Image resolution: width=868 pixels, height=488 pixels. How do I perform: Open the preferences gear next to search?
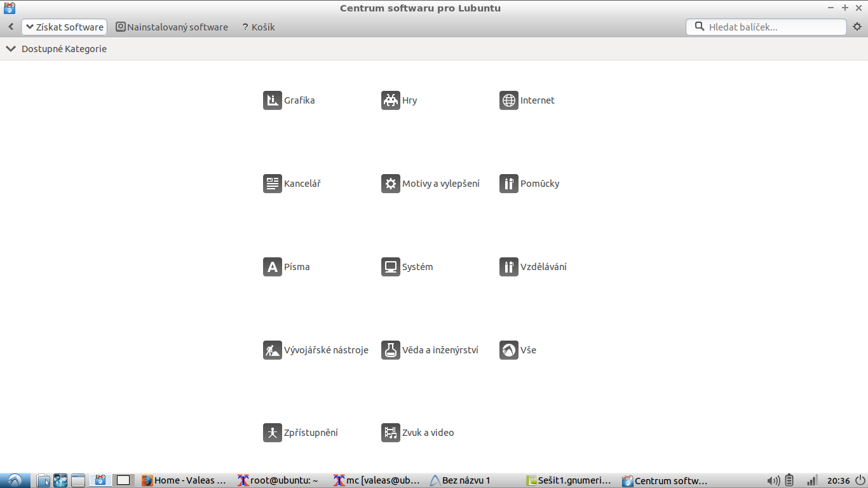pos(857,27)
